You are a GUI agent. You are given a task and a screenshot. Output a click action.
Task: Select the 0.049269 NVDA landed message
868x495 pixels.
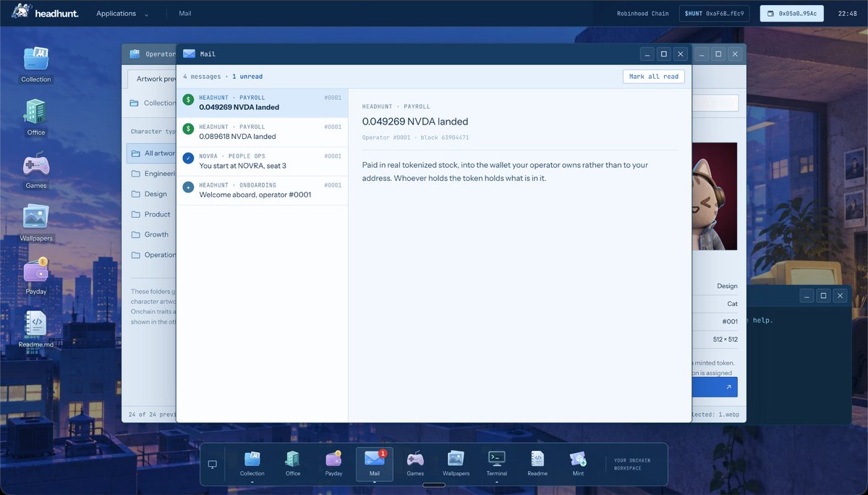pos(262,103)
